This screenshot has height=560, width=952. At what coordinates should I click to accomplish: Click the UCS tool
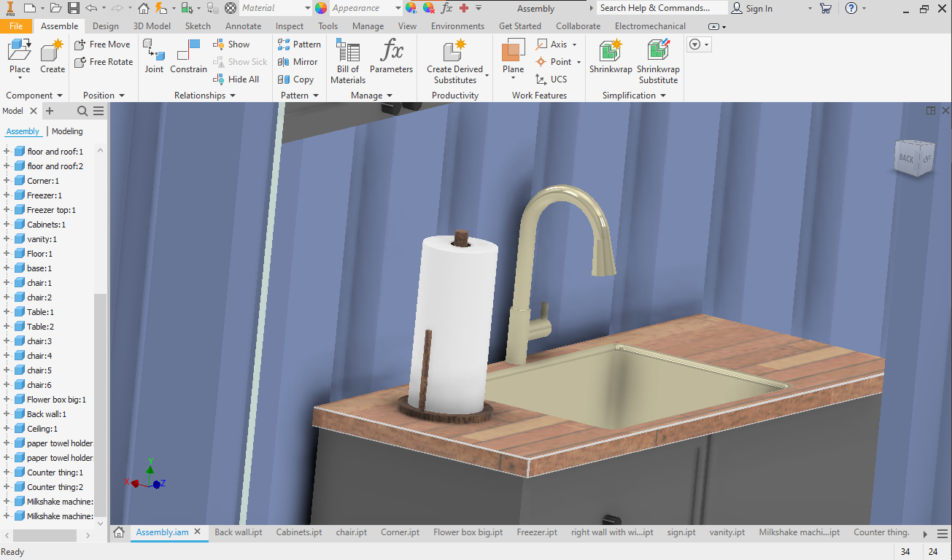[x=551, y=79]
